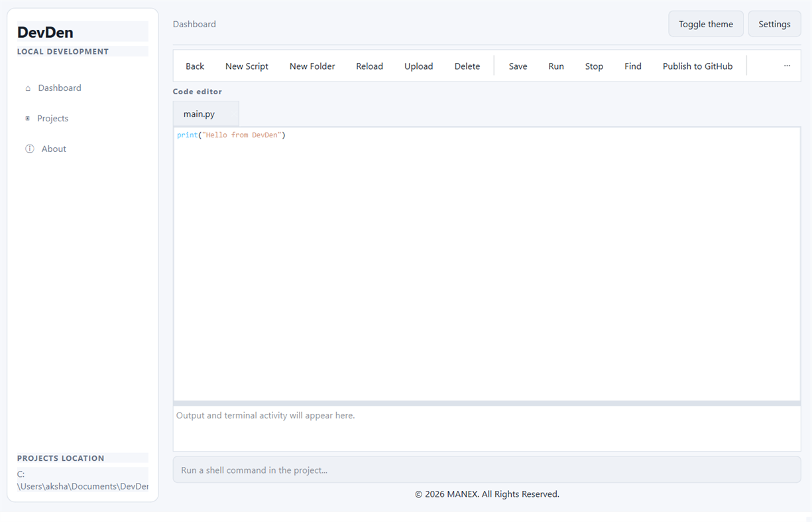The image size is (812, 522).
Task: Click the Projects icon in sidebar
Action: click(x=27, y=119)
